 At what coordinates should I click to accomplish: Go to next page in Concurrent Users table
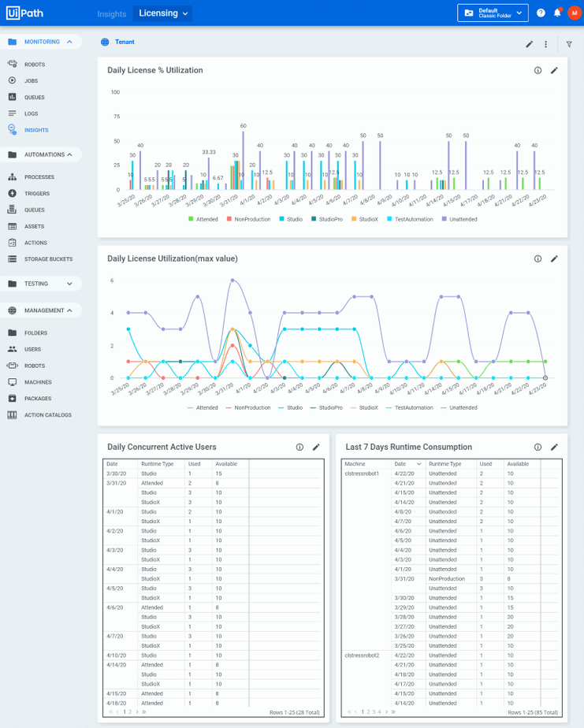(137, 711)
